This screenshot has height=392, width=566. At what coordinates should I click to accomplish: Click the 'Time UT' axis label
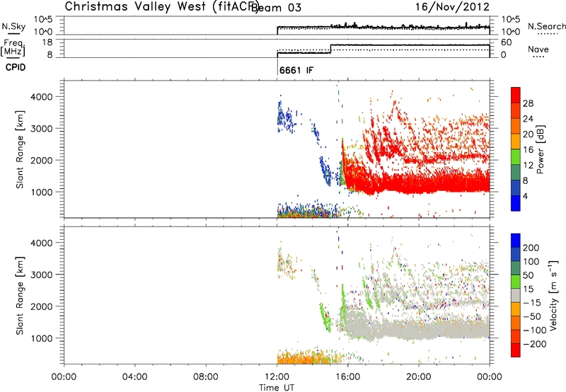tap(277, 388)
